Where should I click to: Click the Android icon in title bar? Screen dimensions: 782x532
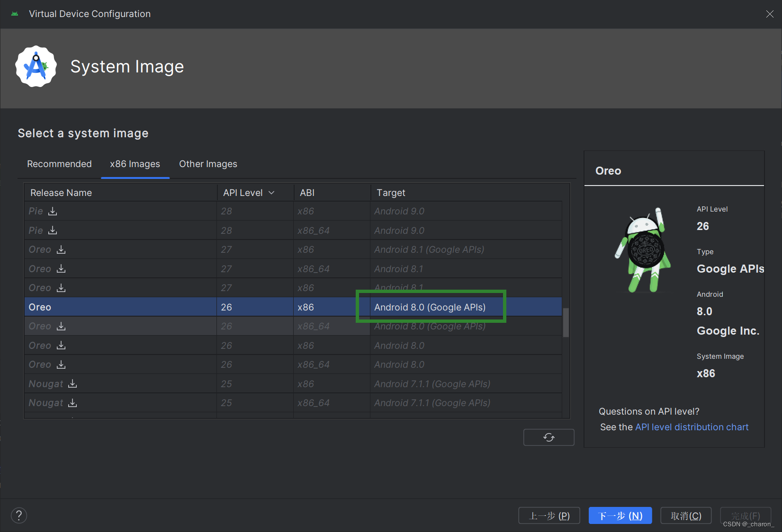(x=15, y=14)
